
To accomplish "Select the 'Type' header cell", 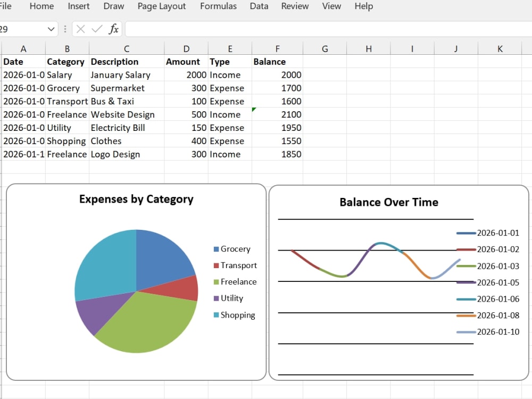I will pos(230,61).
